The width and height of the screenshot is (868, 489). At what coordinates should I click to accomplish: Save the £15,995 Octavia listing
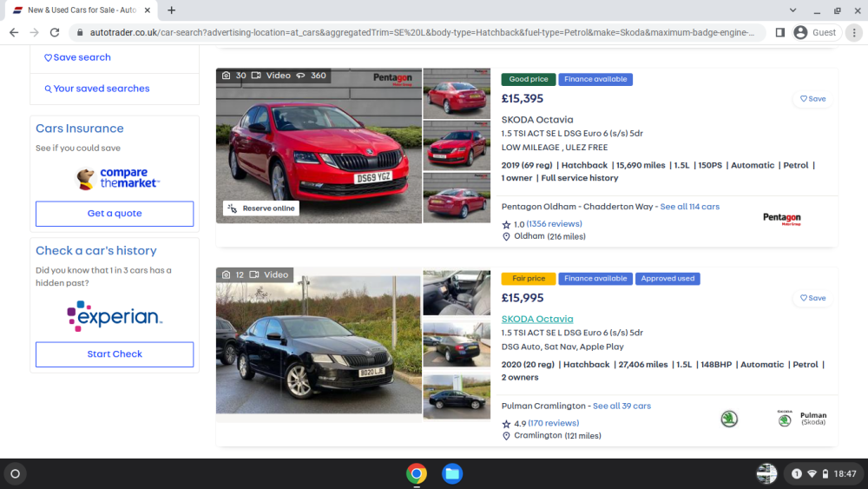(x=812, y=298)
